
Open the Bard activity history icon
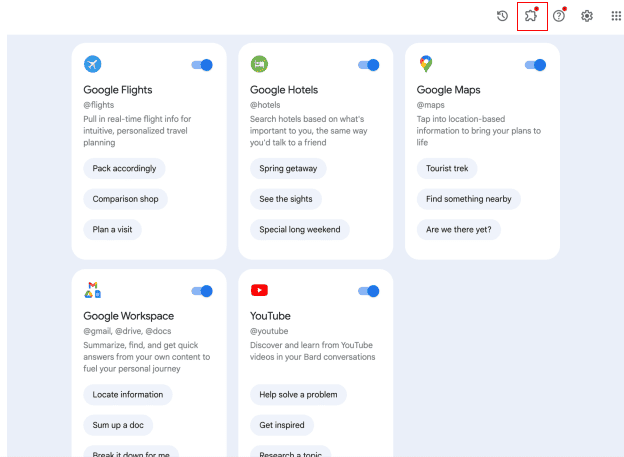tap(502, 16)
